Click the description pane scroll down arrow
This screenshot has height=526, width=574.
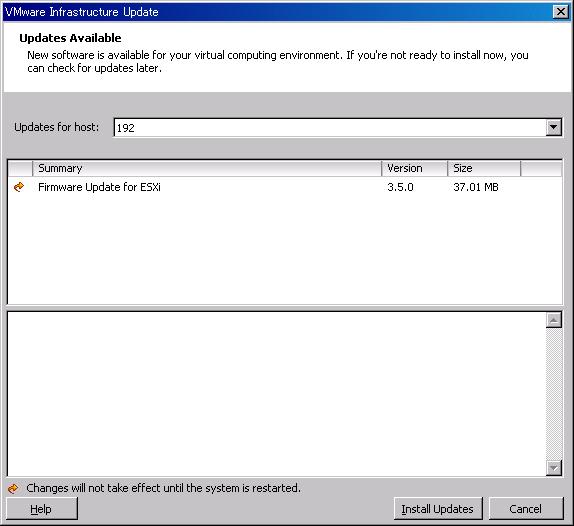click(554, 468)
